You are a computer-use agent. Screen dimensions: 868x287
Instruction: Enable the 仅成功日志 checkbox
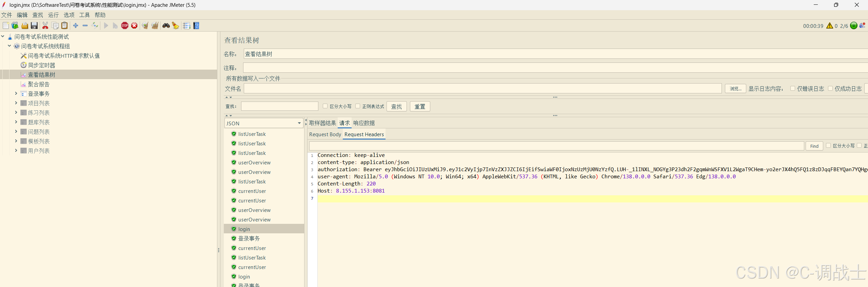[x=830, y=88]
